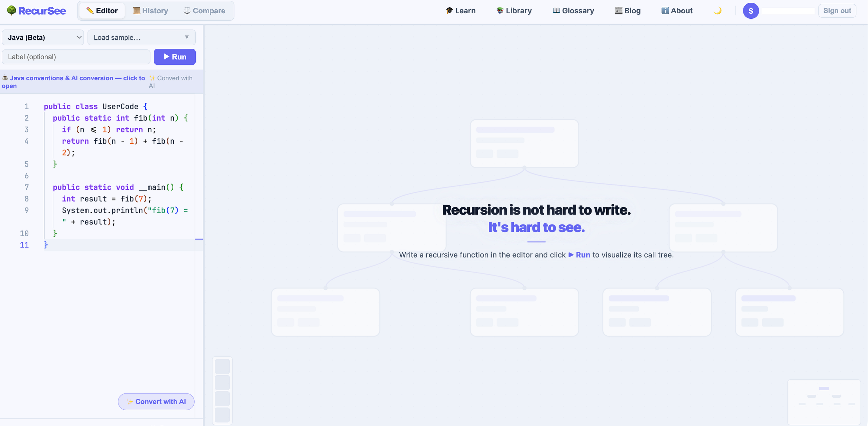Open the Glossary page
Image resolution: width=868 pixels, height=426 pixels.
pos(574,11)
